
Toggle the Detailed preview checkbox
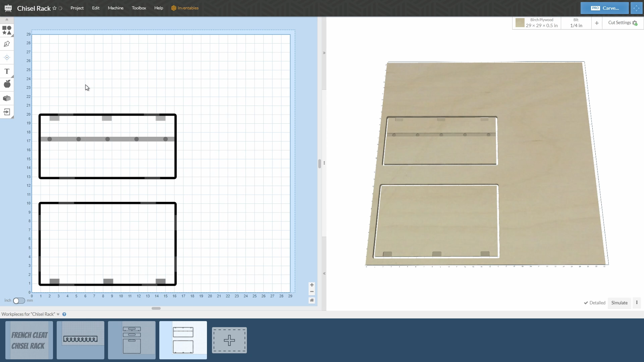point(594,303)
